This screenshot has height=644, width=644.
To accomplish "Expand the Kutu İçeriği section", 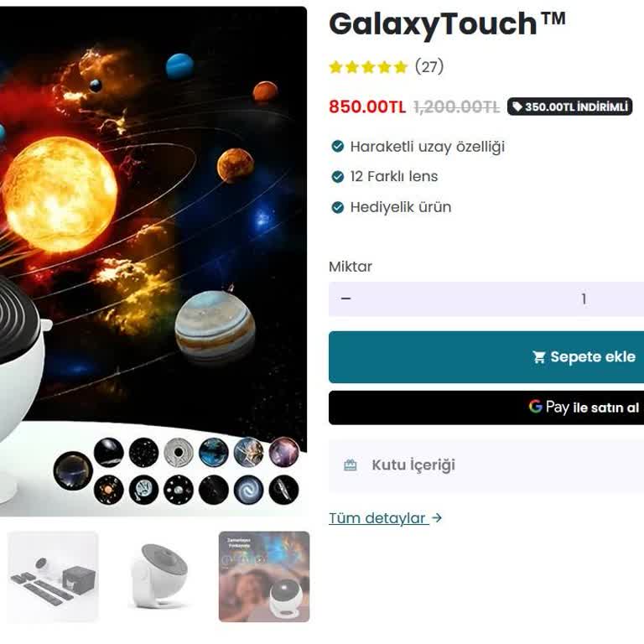I will (486, 465).
